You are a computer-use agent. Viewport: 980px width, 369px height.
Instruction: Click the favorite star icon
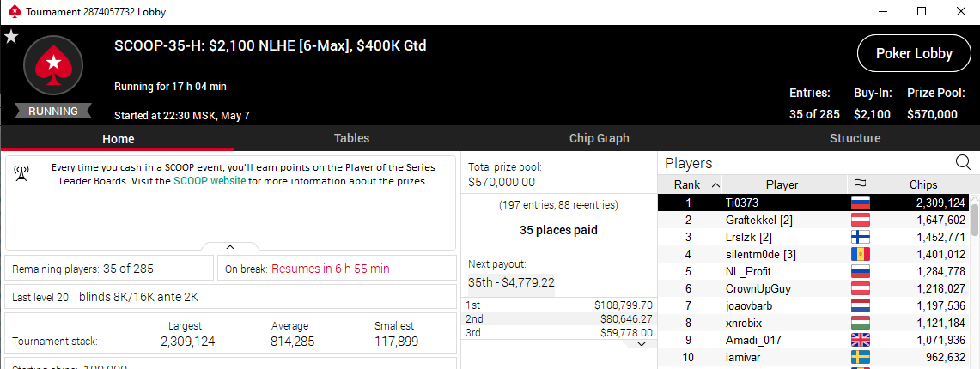(x=11, y=37)
